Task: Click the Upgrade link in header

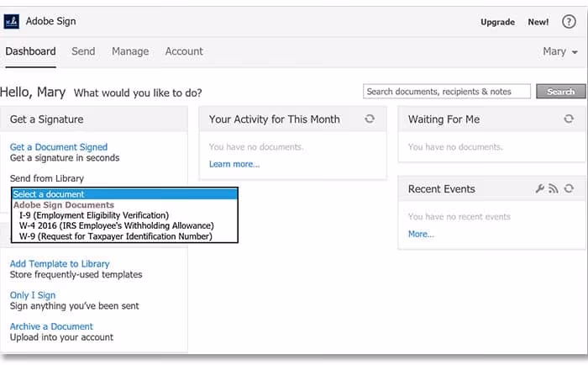Action: tap(497, 22)
